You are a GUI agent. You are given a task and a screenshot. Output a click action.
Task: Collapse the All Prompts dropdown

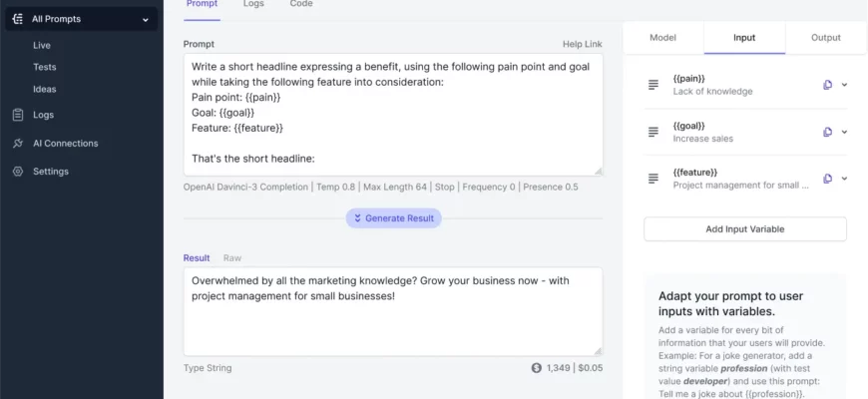pos(146,19)
